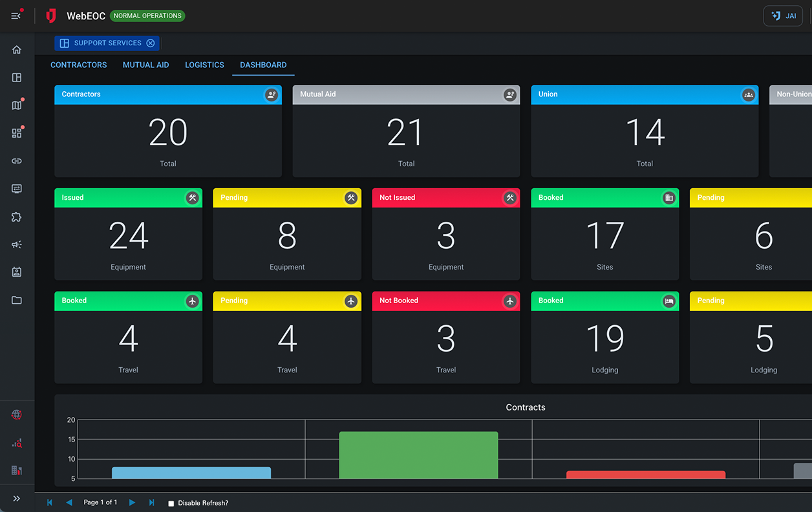Go to next page arrow
The width and height of the screenshot is (812, 512).
pos(132,502)
